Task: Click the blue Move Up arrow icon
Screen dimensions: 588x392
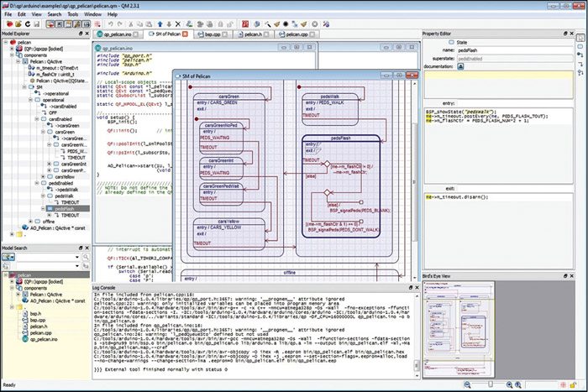Action: 159,24
